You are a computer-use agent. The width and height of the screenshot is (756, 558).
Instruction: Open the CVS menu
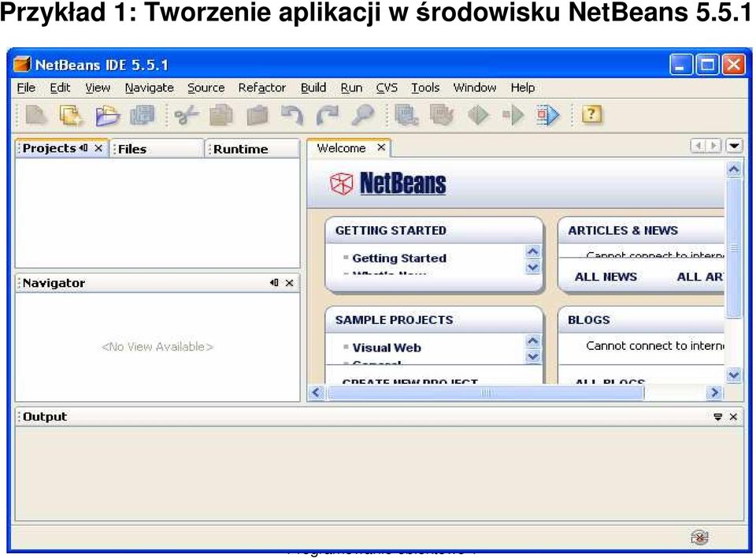(x=387, y=87)
